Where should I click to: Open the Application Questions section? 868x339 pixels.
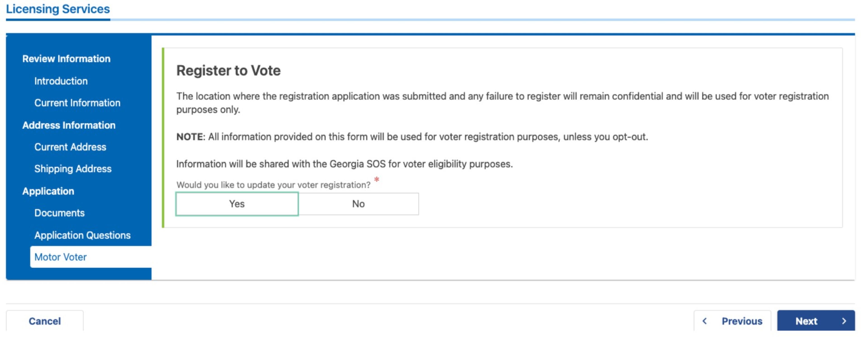pos(82,235)
